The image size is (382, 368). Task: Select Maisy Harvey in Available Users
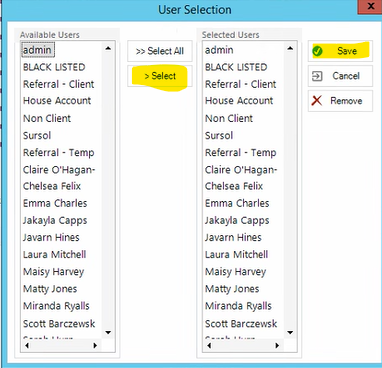click(x=53, y=272)
